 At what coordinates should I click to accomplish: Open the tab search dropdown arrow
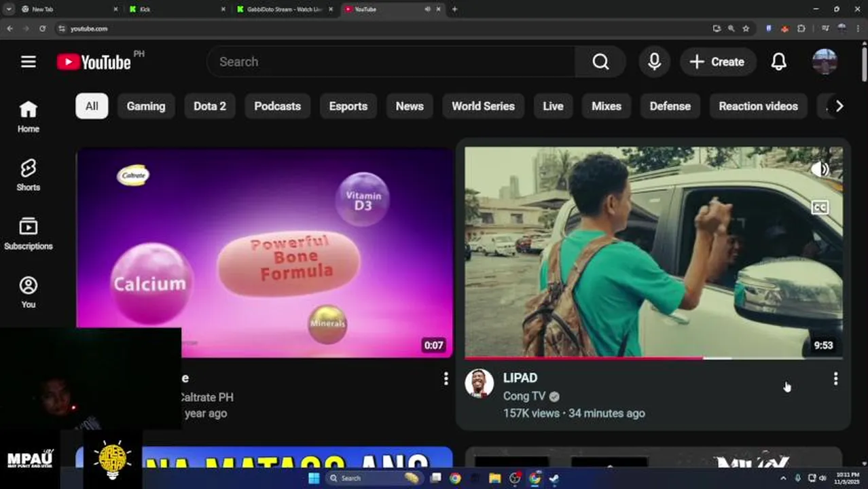point(9,10)
